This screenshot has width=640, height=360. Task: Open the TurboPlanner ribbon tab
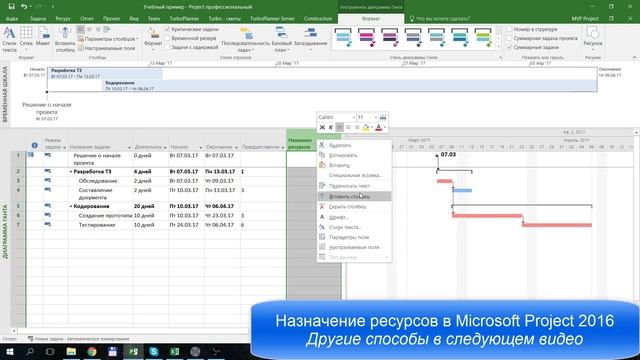[184, 19]
